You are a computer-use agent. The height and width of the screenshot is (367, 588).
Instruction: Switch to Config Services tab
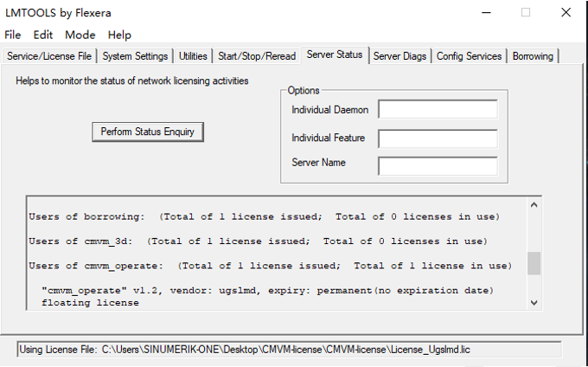click(x=470, y=56)
